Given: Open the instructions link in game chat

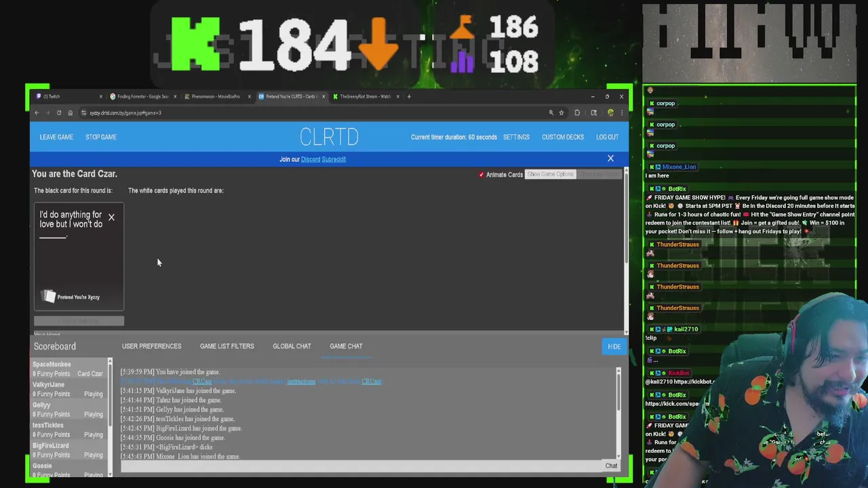Looking at the screenshot, I should click(x=301, y=381).
